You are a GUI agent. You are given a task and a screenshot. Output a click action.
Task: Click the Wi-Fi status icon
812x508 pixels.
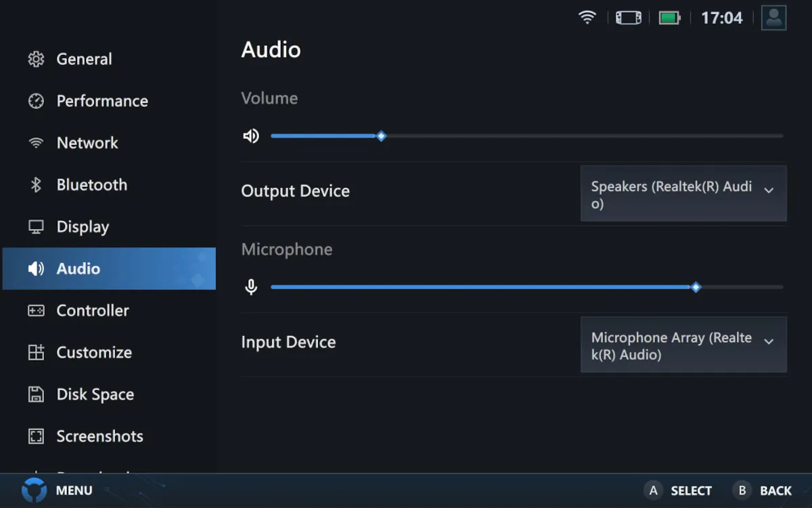(587, 18)
